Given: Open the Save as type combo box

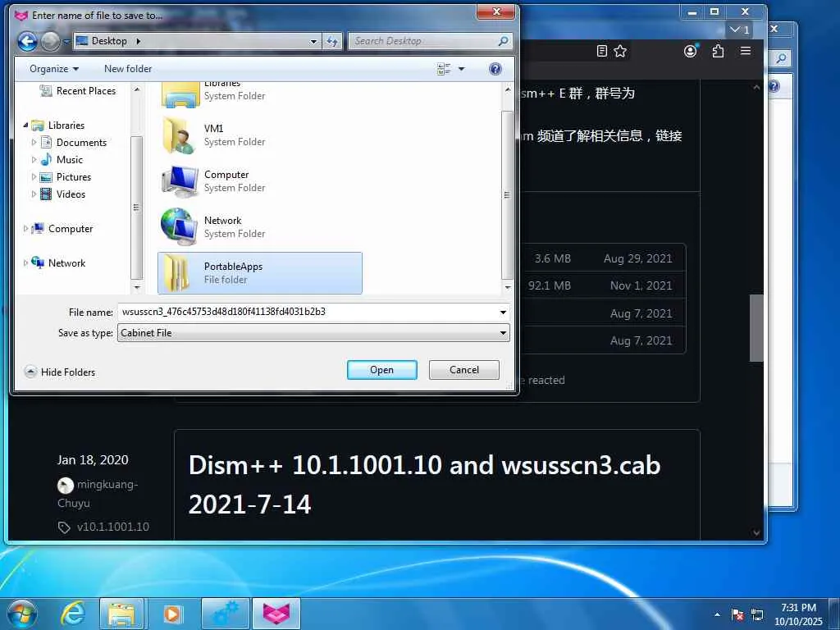Looking at the screenshot, I should tap(313, 333).
